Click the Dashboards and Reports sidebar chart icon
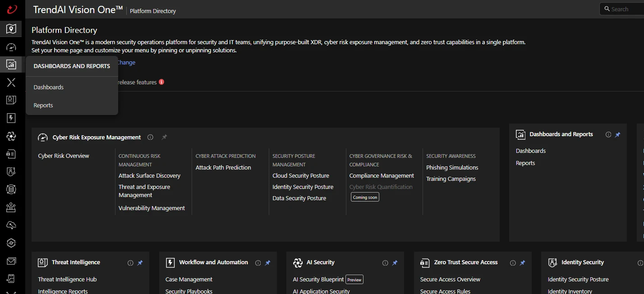Screen dimensions: 644x294 pyautogui.click(x=11, y=64)
